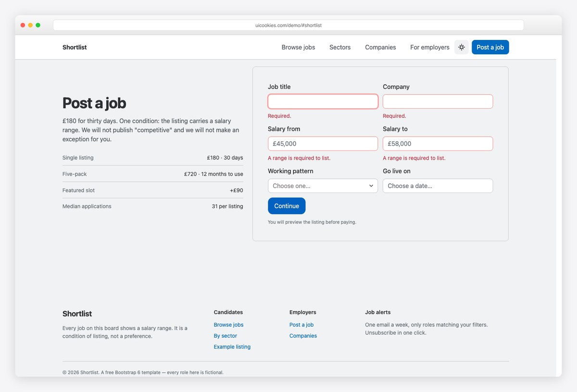Open footer Post a job link
Viewport: 577px width, 392px height.
[301, 325]
